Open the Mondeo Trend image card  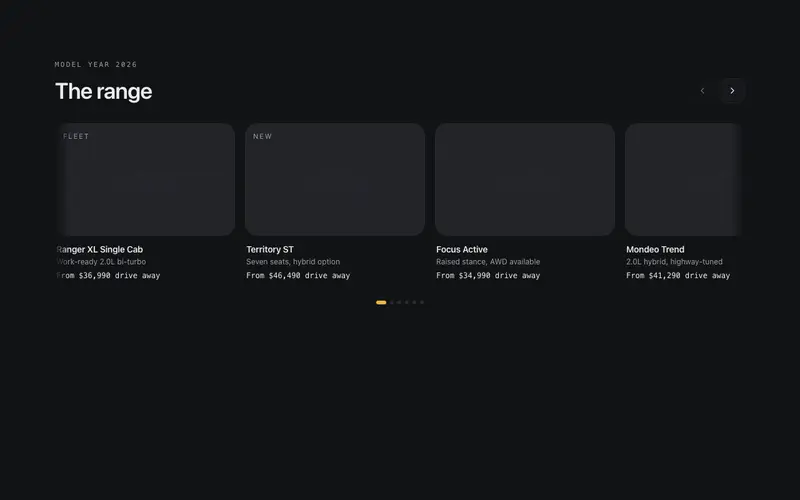pos(683,180)
